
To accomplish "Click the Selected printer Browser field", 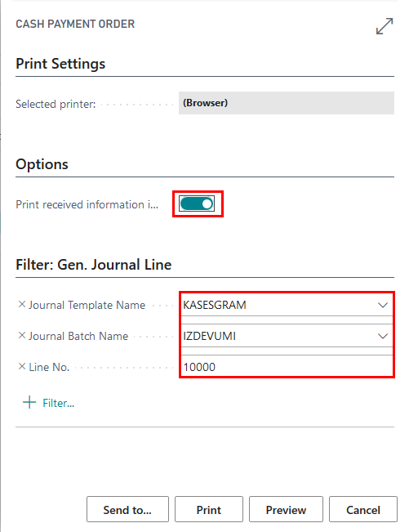I will tap(287, 103).
